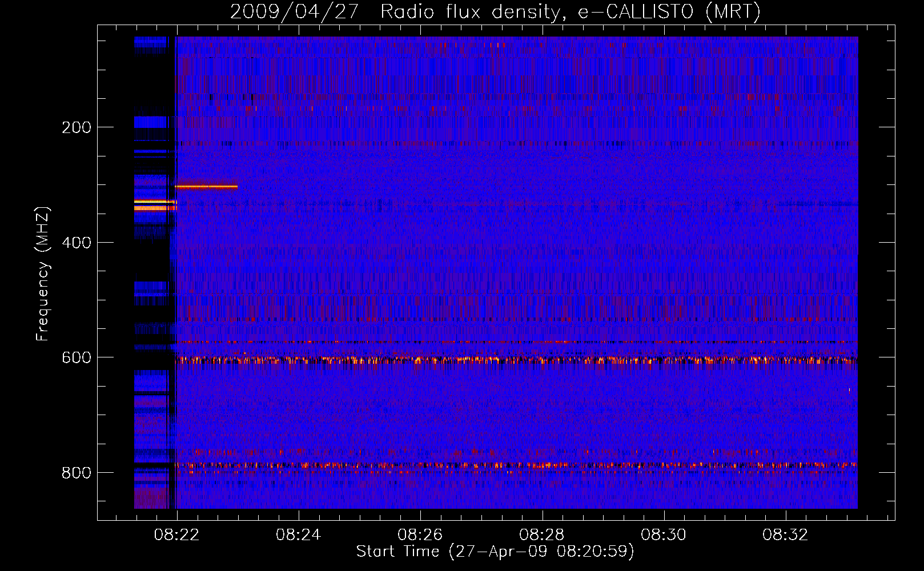924x571 pixels.
Task: Click the 08:26 time tick label
Action: point(420,534)
